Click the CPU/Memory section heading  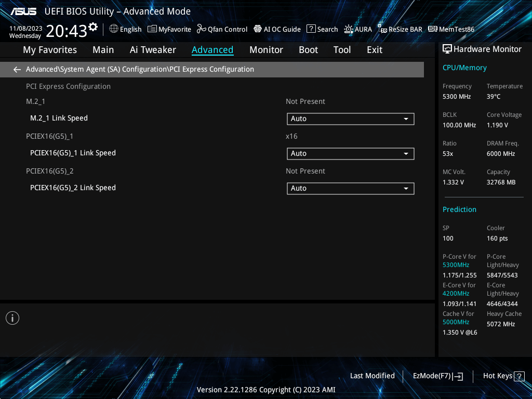point(464,68)
